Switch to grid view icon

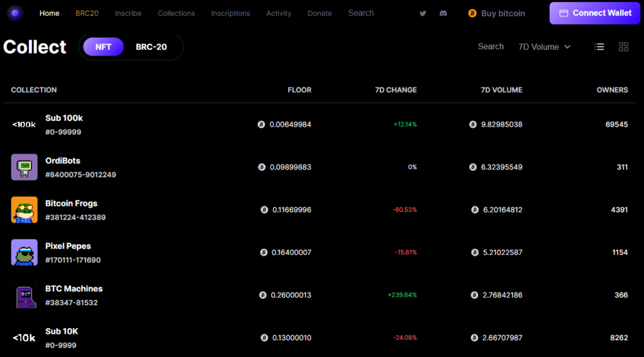(x=623, y=47)
